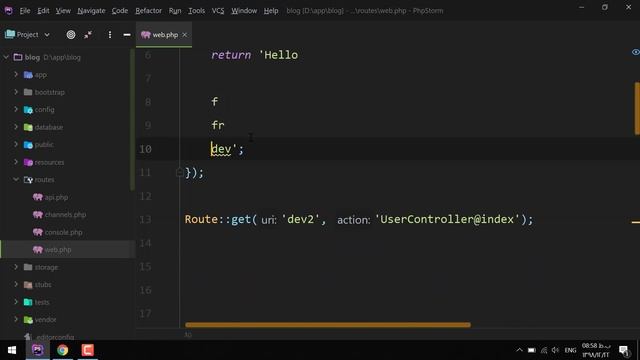Select the config folder icon
This screenshot has height=360, width=640.
pyautogui.click(x=28, y=110)
